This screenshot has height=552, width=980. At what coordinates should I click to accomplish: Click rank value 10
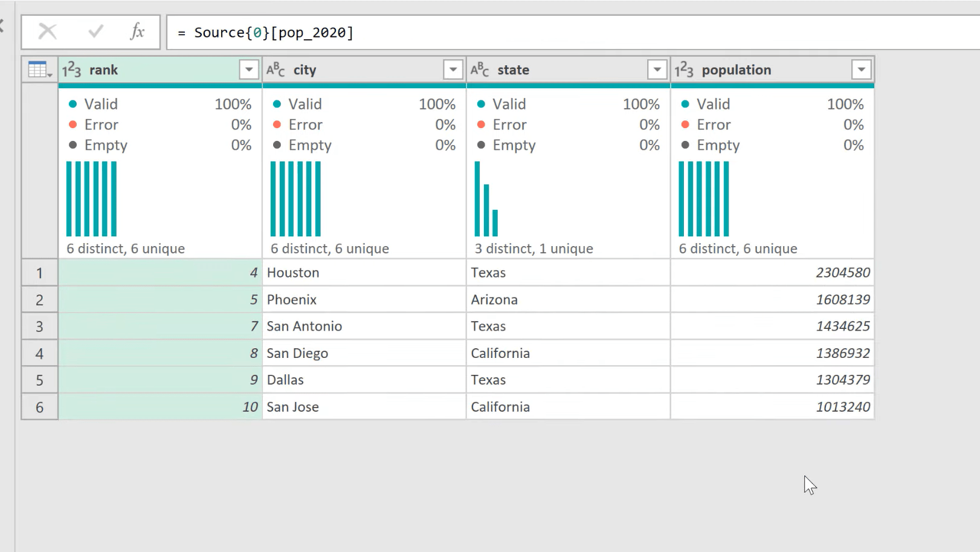160,407
